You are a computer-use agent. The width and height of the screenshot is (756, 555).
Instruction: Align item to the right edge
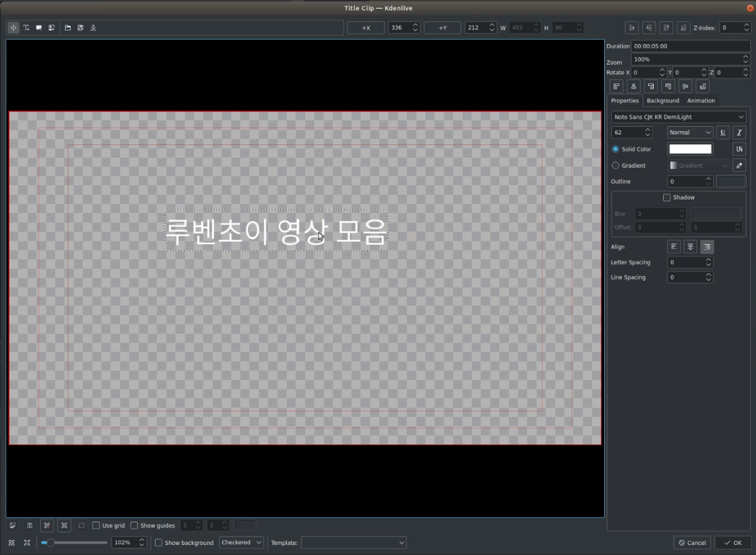point(651,86)
